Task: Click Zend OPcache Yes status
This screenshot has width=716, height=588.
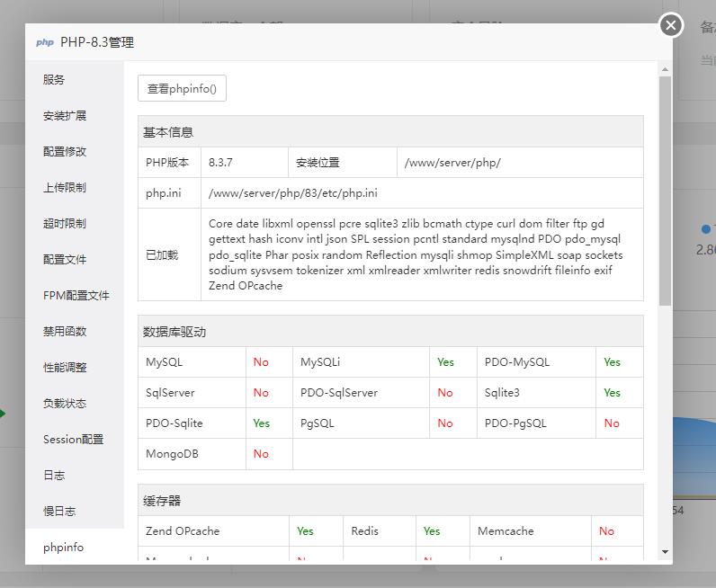Action: 305,531
